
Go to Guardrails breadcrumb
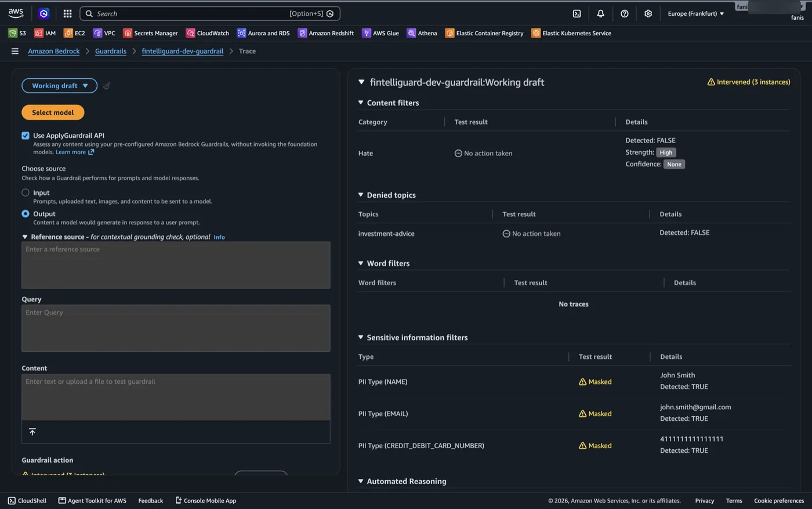click(x=111, y=51)
